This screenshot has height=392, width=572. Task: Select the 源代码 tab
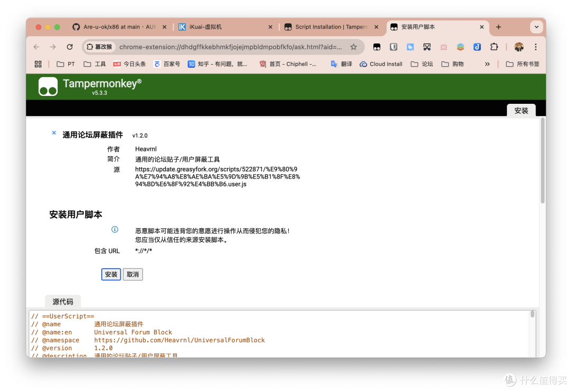coord(62,302)
